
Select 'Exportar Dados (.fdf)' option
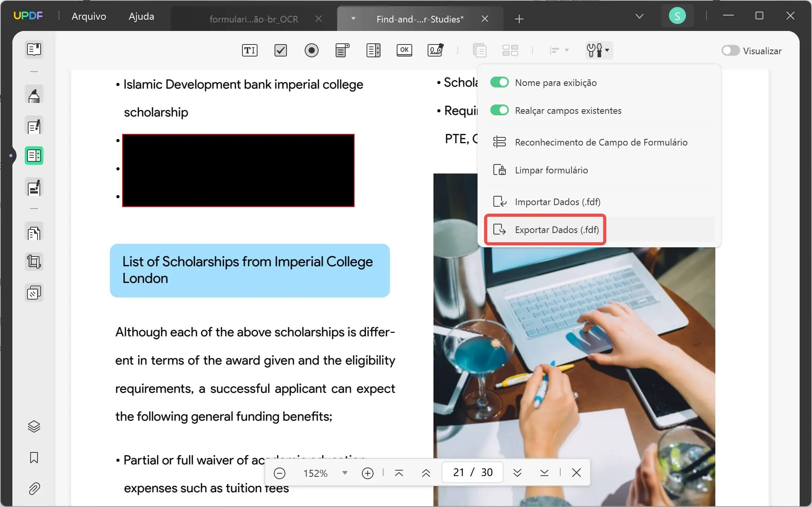tap(556, 230)
